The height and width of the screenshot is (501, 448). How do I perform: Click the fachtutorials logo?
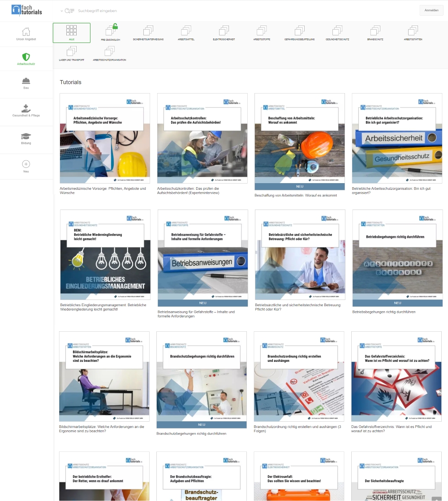pyautogui.click(x=26, y=10)
